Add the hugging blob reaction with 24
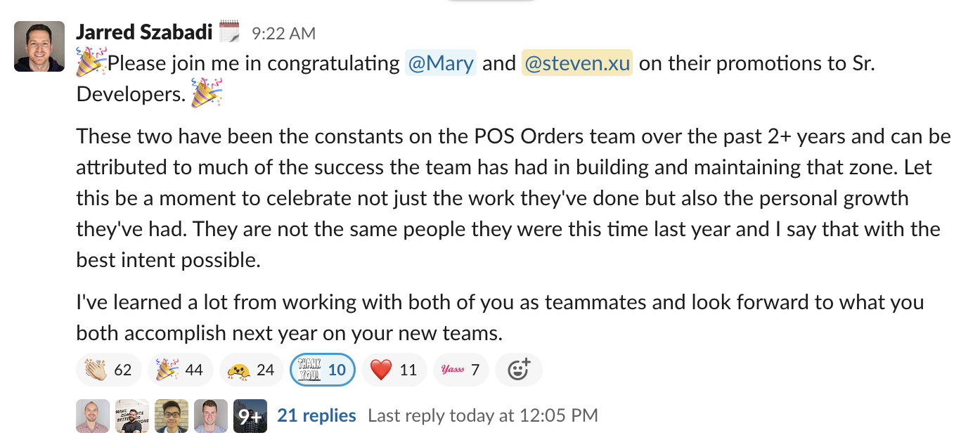The height and width of the screenshot is (447, 980). click(x=251, y=370)
